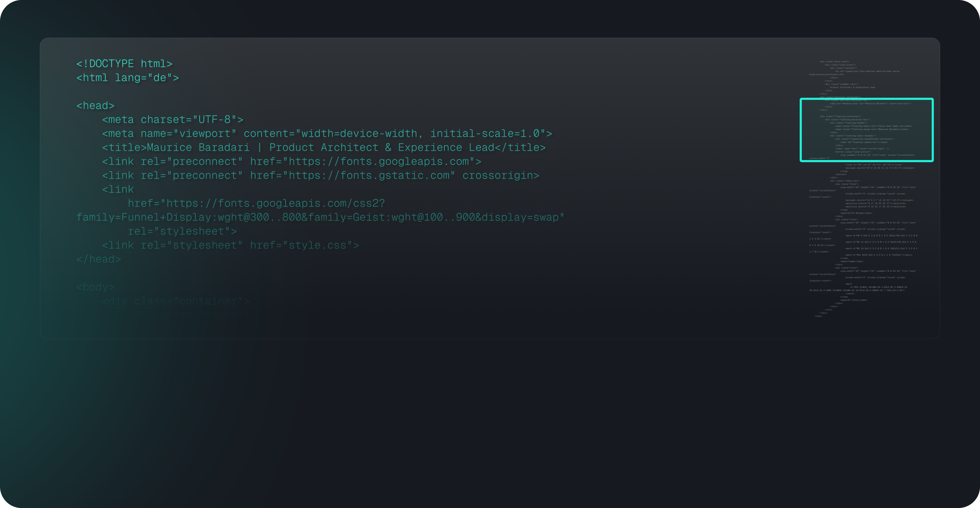Select the style.css stylesheet link line
Viewport: 980px width, 508px height.
[230, 245]
